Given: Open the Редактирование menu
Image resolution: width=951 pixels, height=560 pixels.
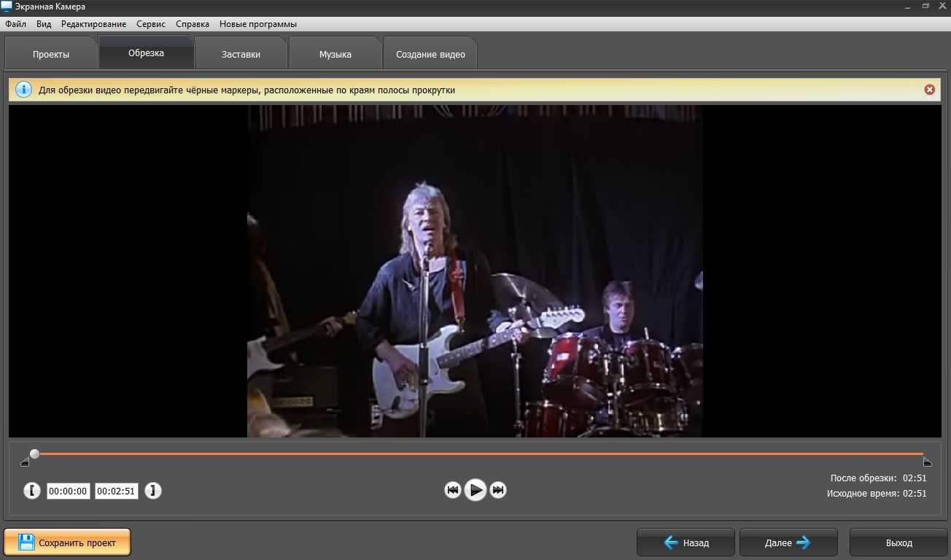Looking at the screenshot, I should [93, 24].
